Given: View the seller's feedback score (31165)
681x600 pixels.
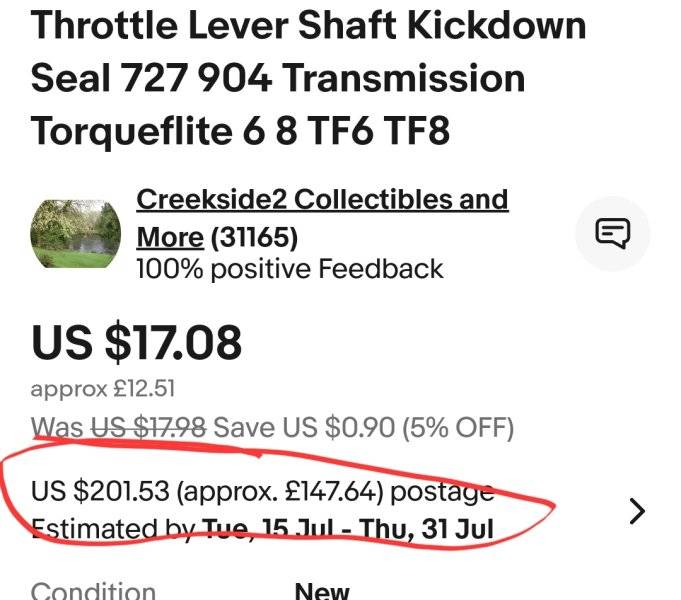Looking at the screenshot, I should click(253, 238).
